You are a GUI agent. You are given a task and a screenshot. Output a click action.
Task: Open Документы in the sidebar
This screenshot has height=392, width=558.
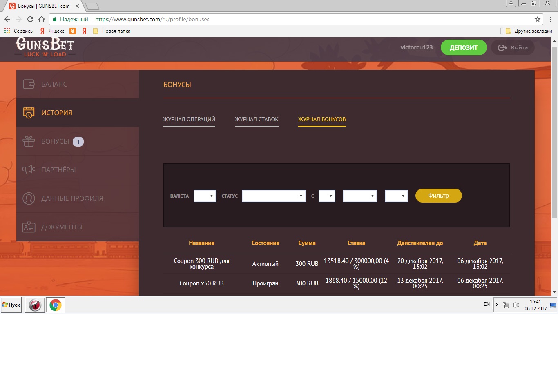tap(78, 227)
